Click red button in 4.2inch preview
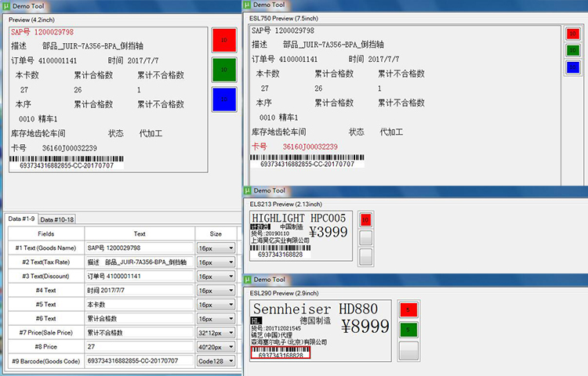The height and width of the screenshot is (376, 588). pos(223,40)
